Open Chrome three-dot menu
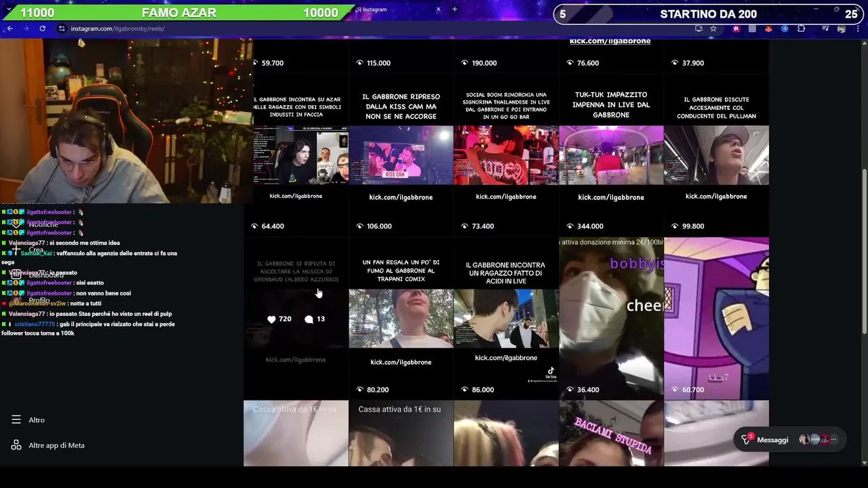 tap(859, 28)
